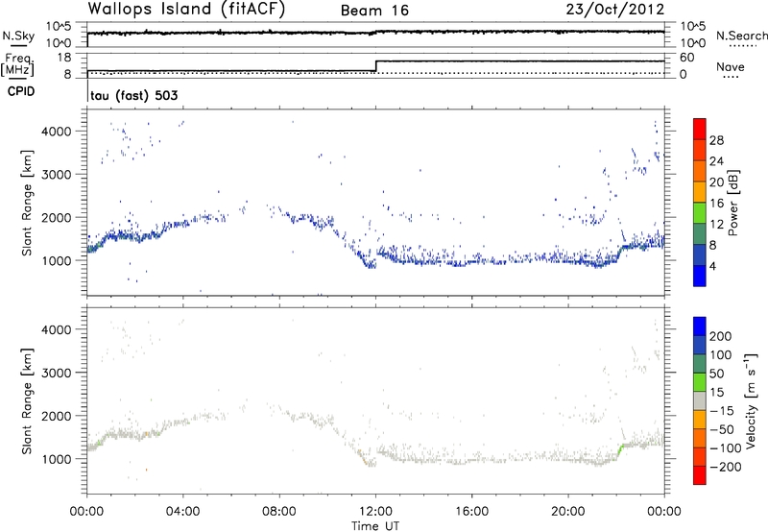Click the '200' label on Velocity colorbar
Viewport: 768px width, 532px height.
click(x=721, y=336)
